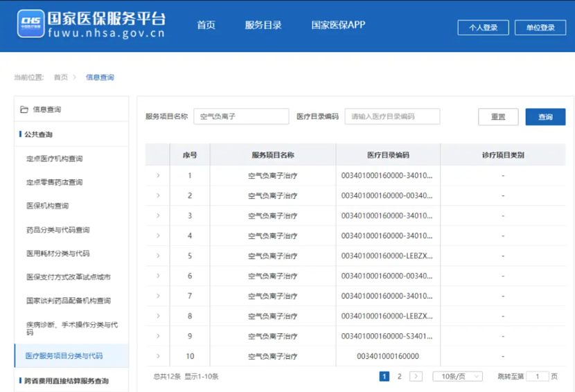Select 药品分类与代码查询 in the sidebar
The height and width of the screenshot is (392, 575).
pyautogui.click(x=58, y=230)
